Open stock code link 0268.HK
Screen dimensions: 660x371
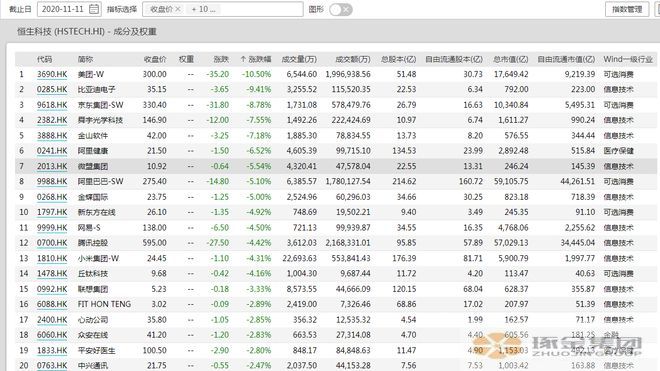[52, 197]
